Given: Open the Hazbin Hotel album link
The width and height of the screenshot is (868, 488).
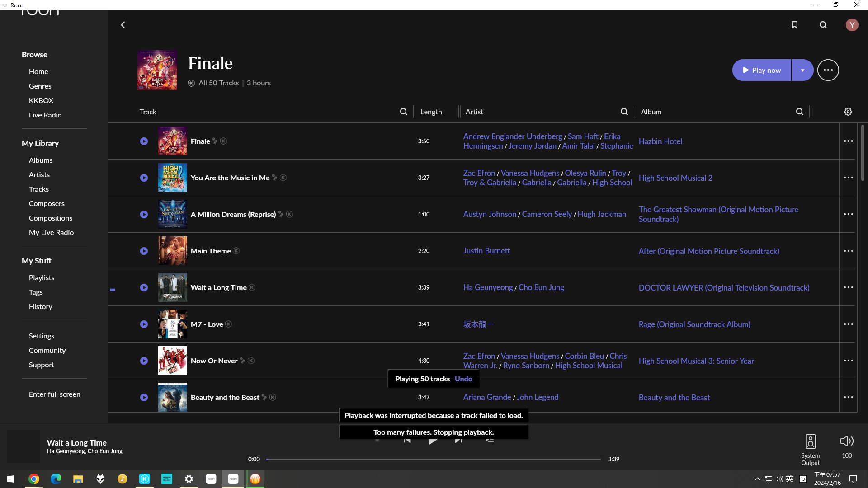Looking at the screenshot, I should pyautogui.click(x=660, y=141).
